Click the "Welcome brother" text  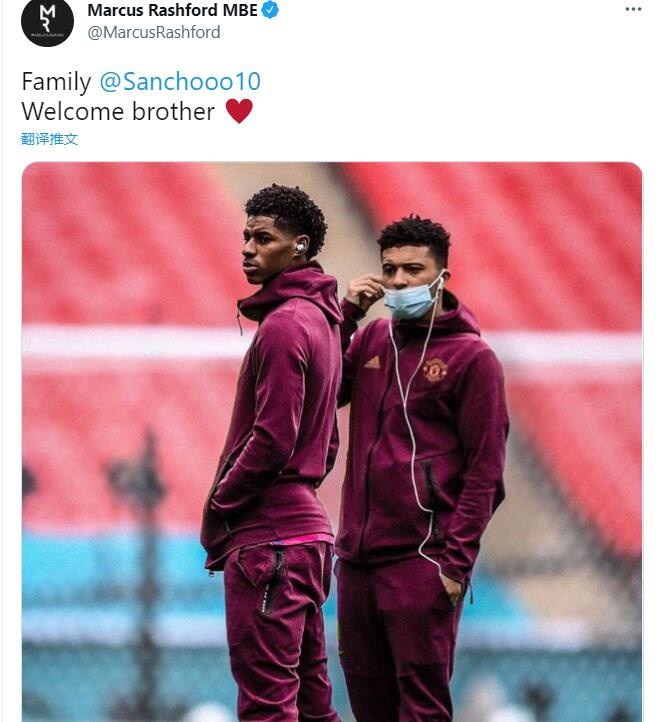coord(118,111)
